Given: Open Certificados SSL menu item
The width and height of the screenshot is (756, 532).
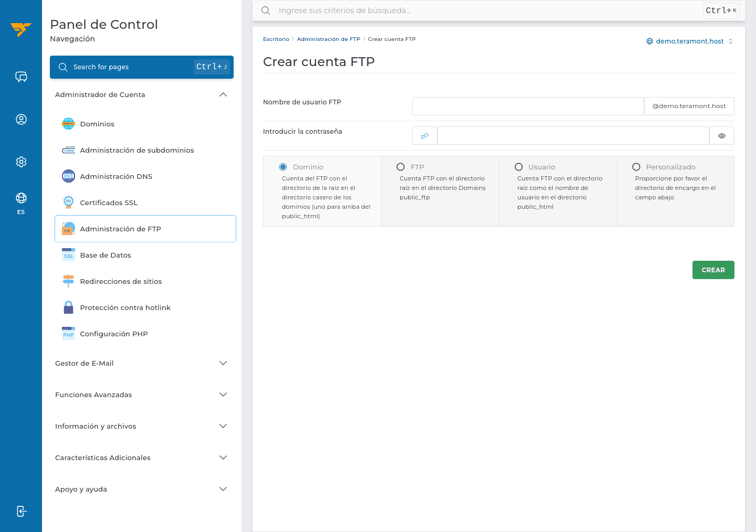Looking at the screenshot, I should (x=145, y=203).
